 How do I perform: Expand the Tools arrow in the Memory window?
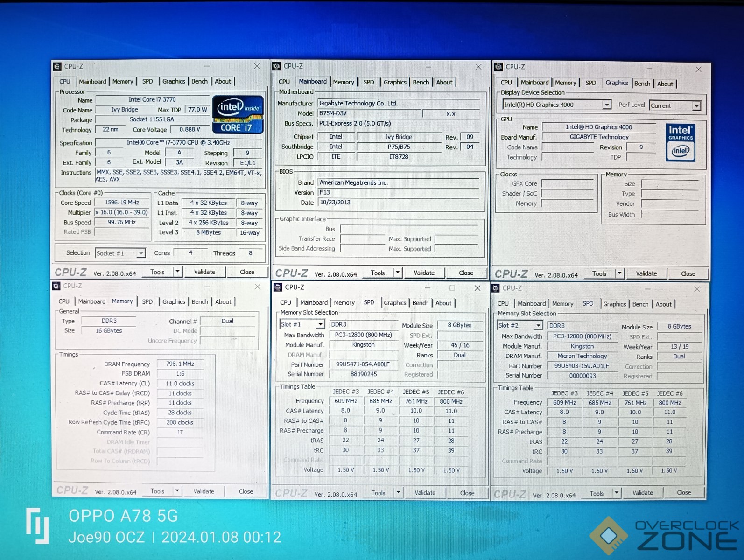pyautogui.click(x=177, y=491)
